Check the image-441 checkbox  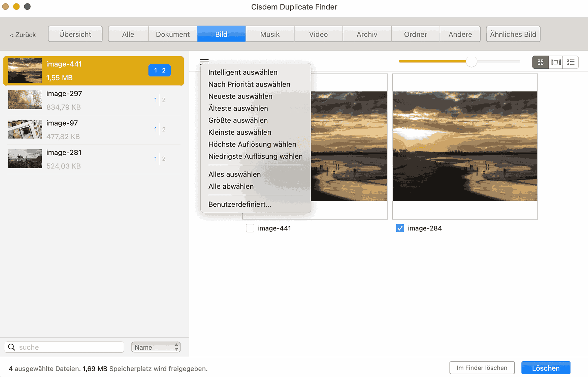pos(250,228)
